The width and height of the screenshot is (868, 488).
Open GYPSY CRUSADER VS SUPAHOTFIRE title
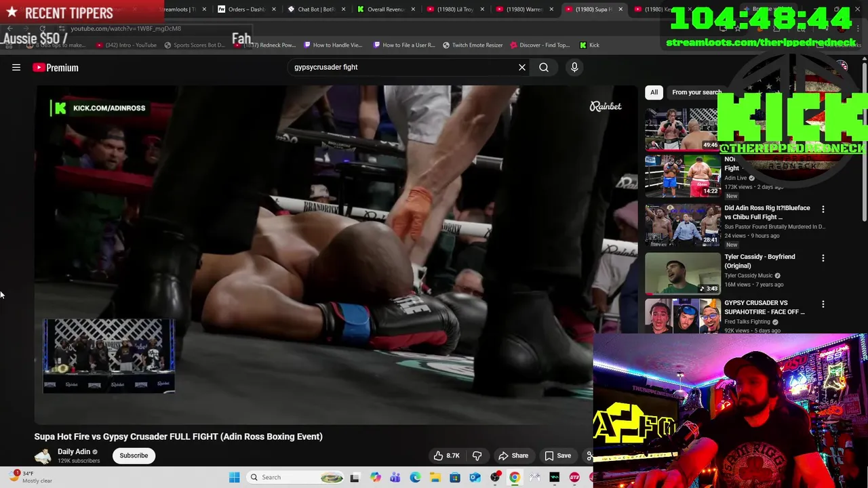click(764, 307)
